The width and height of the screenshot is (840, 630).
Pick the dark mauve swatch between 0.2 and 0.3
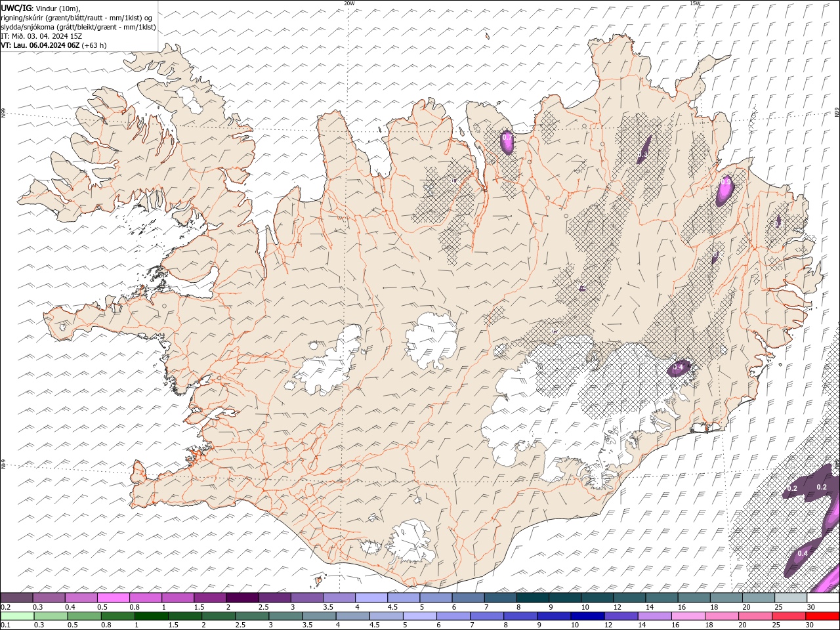coord(17,598)
